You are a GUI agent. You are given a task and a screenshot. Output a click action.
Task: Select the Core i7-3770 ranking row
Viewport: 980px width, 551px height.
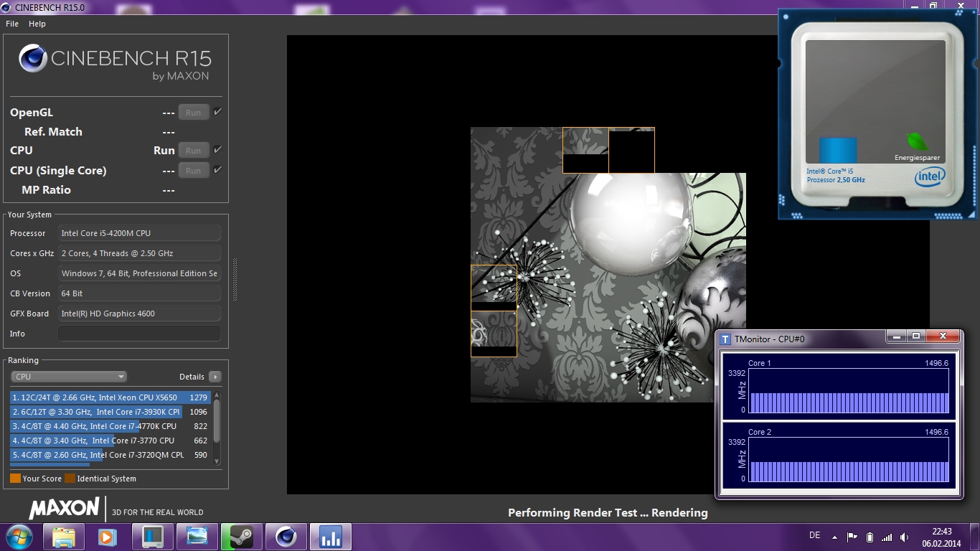click(110, 441)
